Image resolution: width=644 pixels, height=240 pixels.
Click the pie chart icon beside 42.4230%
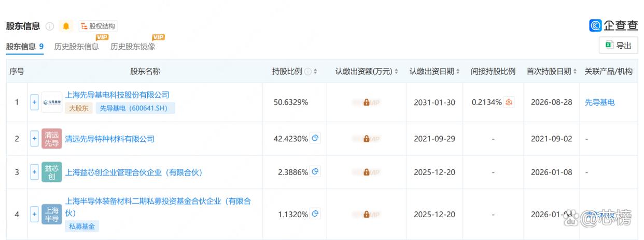pos(315,138)
